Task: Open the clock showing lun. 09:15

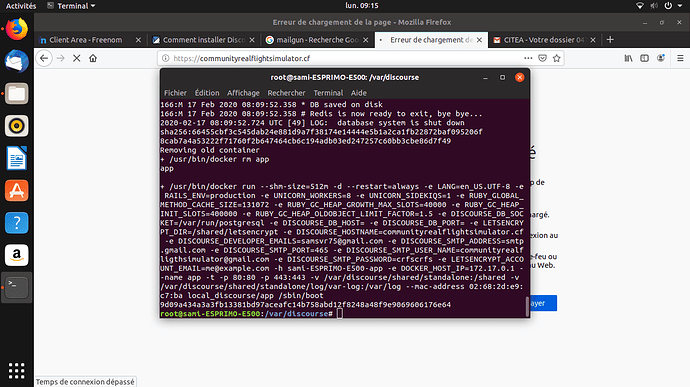Action: click(x=362, y=6)
